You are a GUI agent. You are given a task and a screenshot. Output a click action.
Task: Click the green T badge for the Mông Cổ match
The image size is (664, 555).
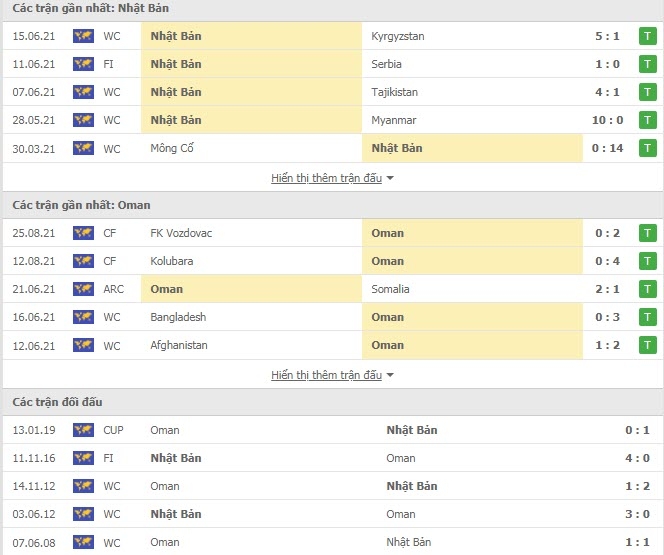[647, 148]
